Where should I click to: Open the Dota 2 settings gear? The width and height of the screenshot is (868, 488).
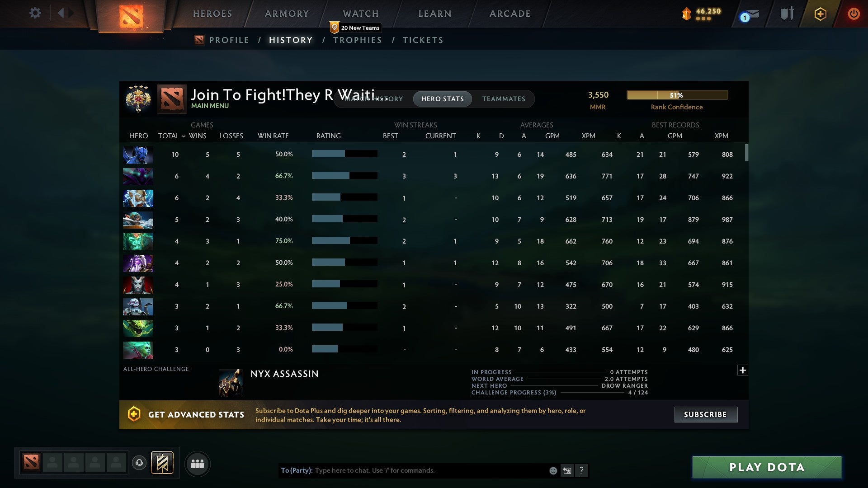coord(35,13)
